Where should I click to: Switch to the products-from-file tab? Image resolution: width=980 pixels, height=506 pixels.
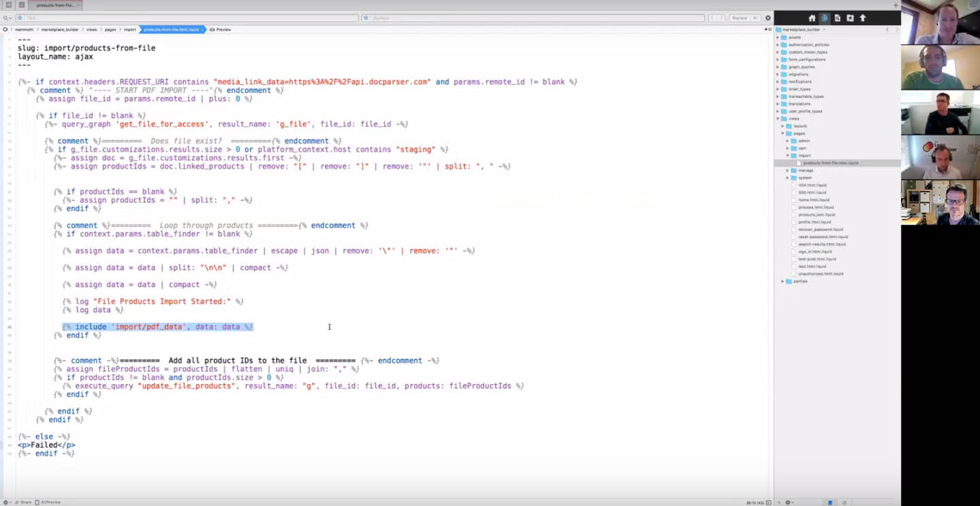[55, 5]
